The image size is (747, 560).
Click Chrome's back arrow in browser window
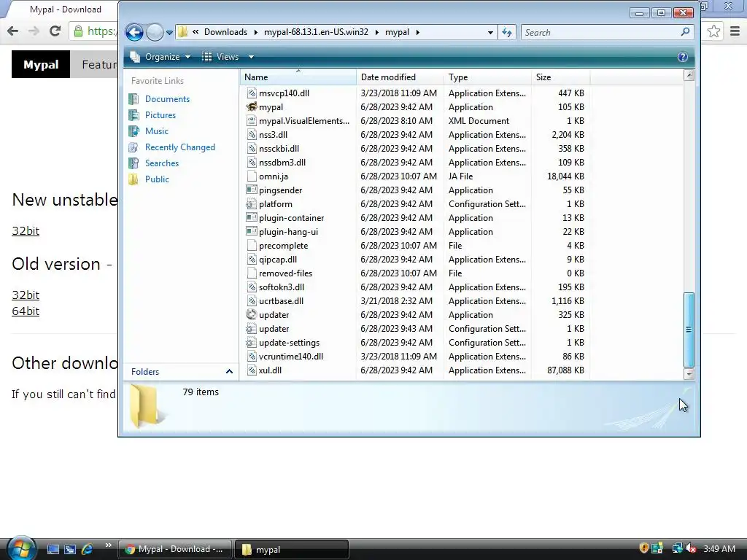[x=13, y=31]
